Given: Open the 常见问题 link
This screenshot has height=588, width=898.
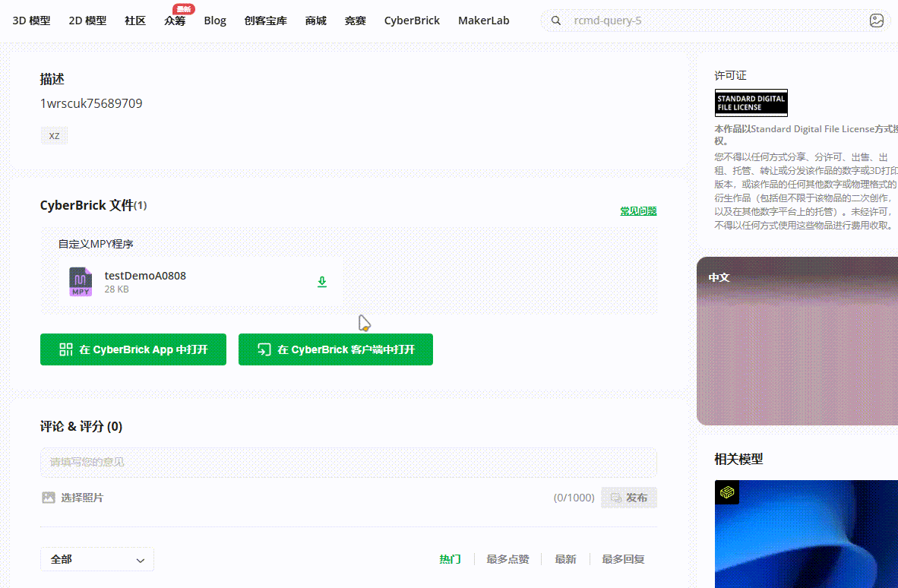Looking at the screenshot, I should tap(638, 211).
